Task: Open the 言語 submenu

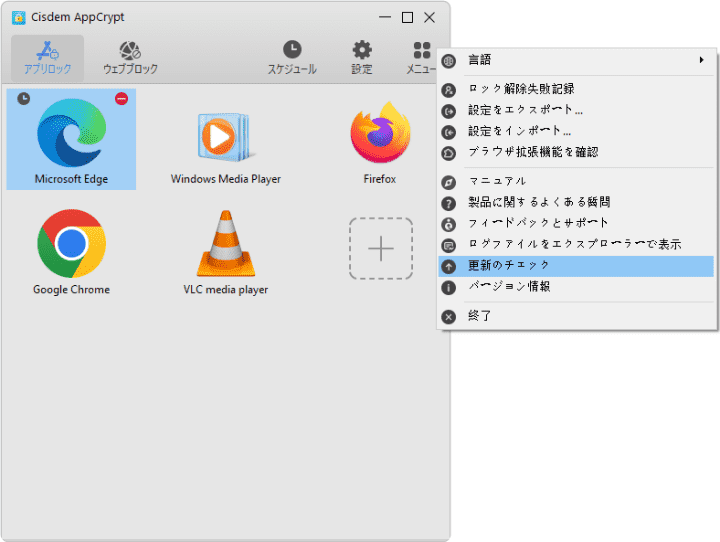Action: click(576, 60)
